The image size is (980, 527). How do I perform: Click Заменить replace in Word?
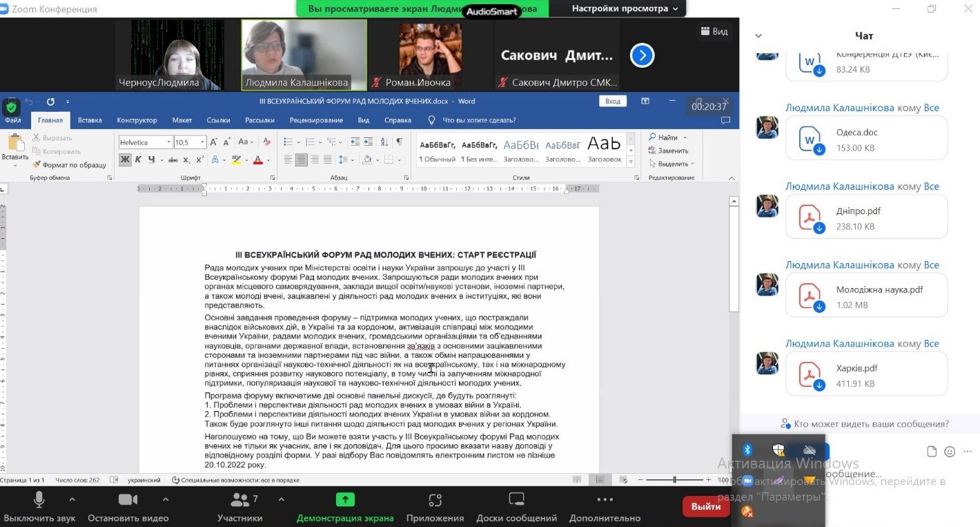[x=668, y=151]
